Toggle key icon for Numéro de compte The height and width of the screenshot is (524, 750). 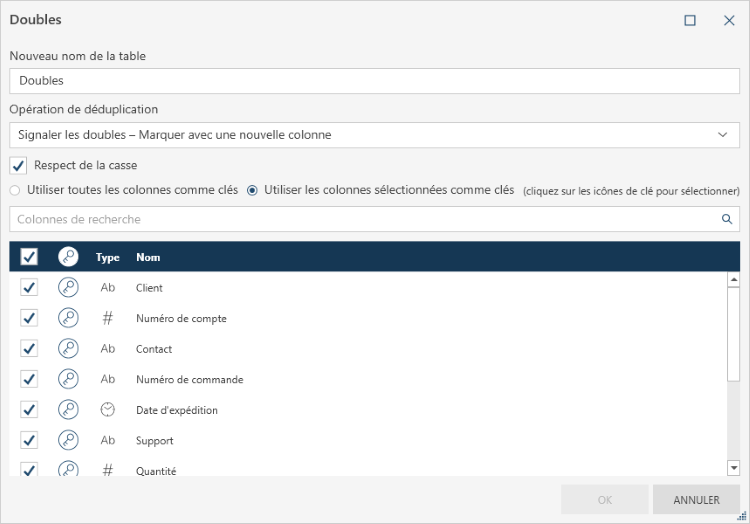point(68,318)
